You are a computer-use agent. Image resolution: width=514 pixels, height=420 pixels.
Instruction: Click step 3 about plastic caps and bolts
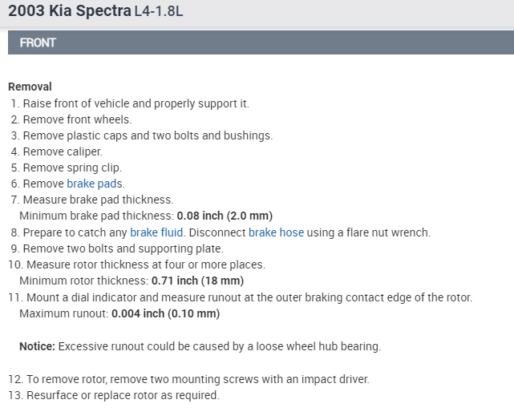tap(148, 135)
